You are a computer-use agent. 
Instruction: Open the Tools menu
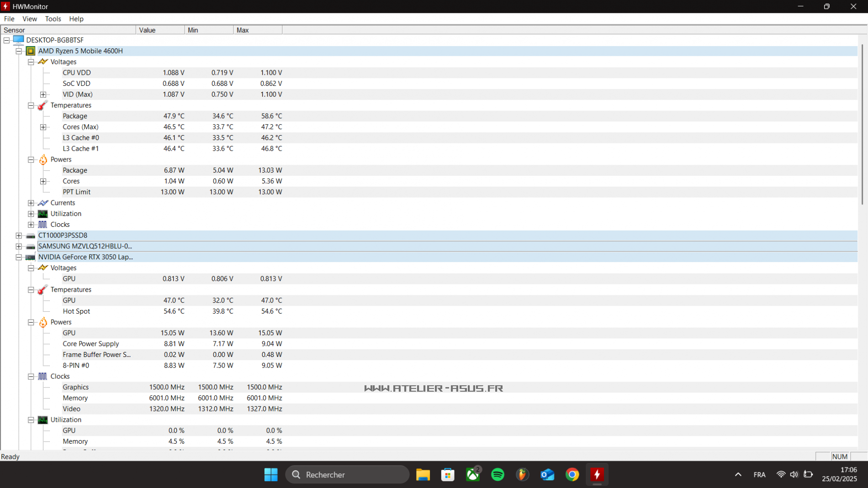click(x=53, y=19)
